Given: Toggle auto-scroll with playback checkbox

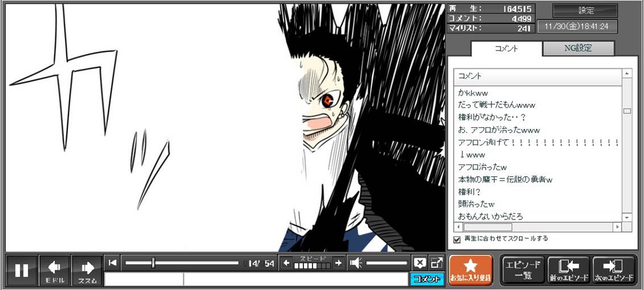Looking at the screenshot, I should pyautogui.click(x=457, y=239).
